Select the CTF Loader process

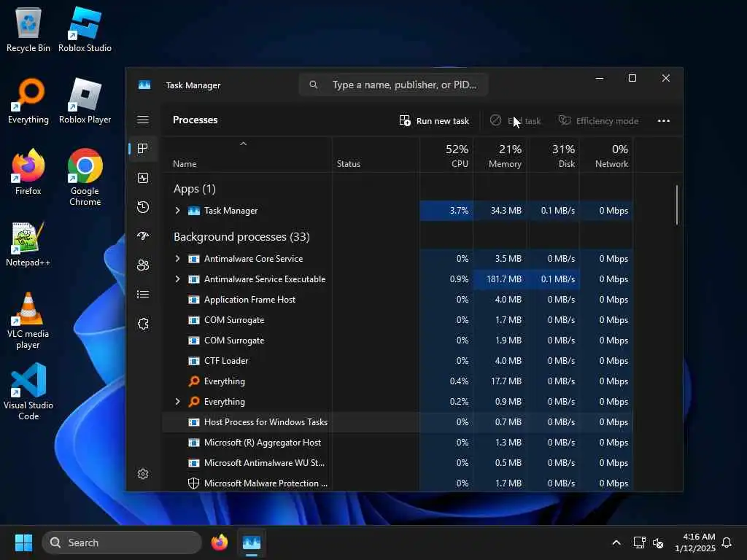point(398,361)
